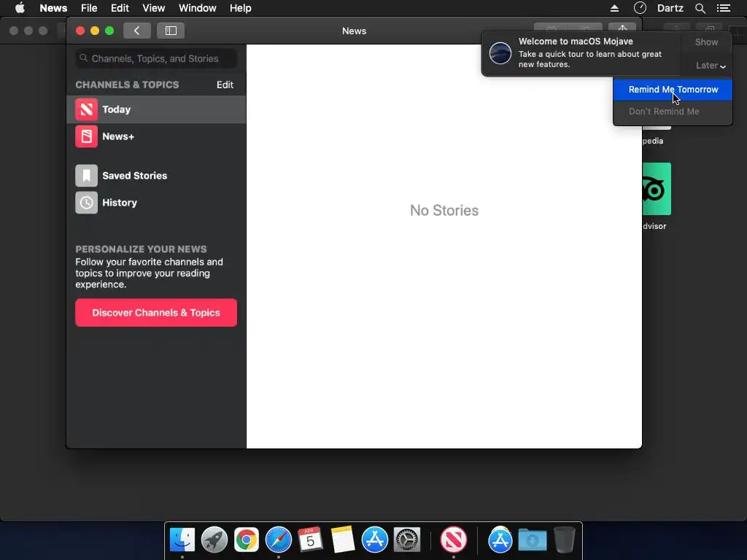Viewport: 747px width, 560px height.
Task: Open the App Store icon left of System Preferences
Action: pos(375,540)
